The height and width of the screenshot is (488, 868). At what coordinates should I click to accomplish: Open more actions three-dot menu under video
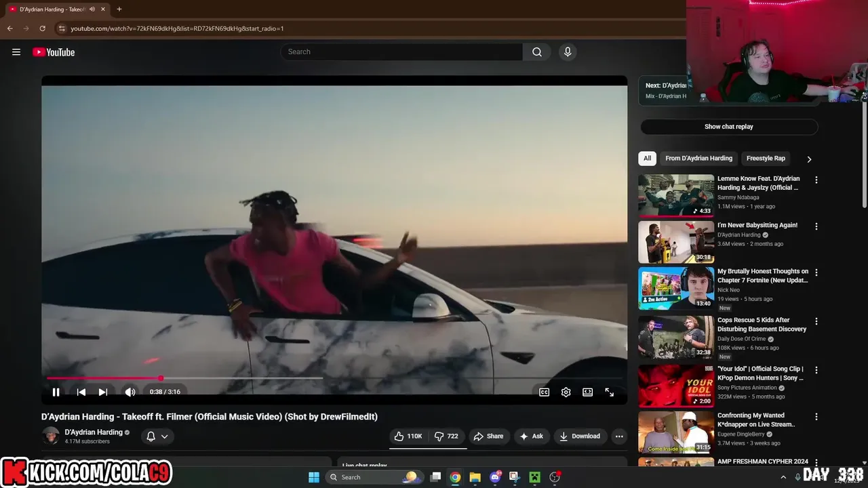[619, 436]
